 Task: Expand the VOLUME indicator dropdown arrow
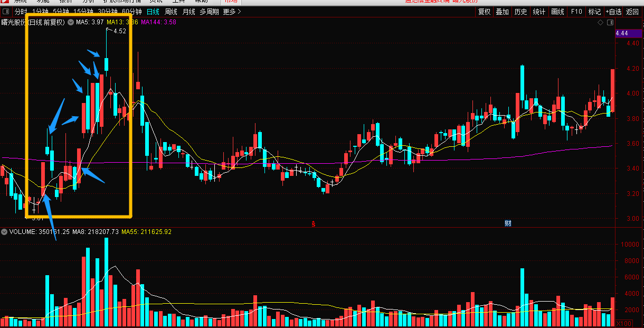pos(4,232)
